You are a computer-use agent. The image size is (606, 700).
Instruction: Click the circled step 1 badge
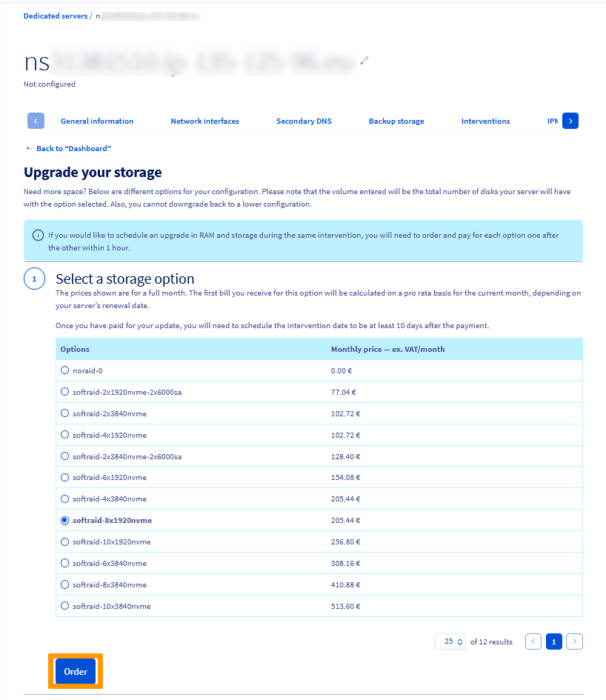(x=34, y=279)
